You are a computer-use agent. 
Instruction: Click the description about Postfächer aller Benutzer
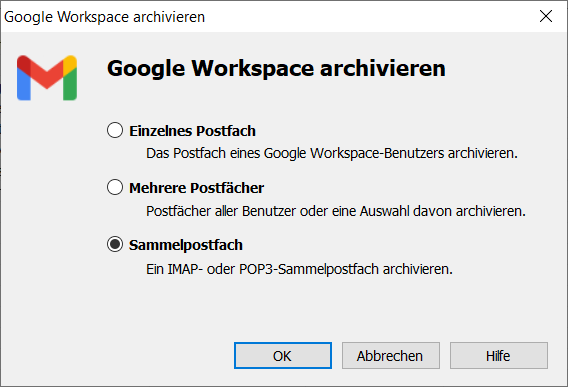(x=336, y=211)
